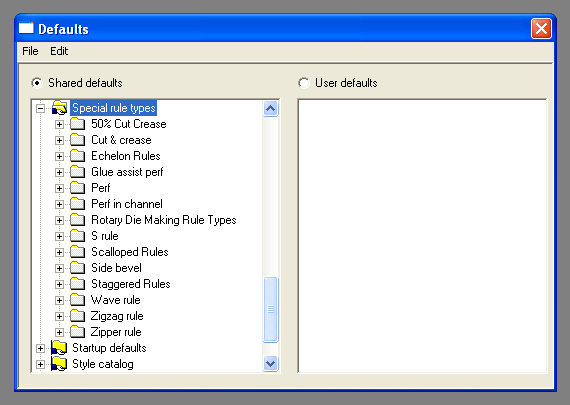The image size is (570, 405).
Task: Expand the Zigzag rule folder
Action: pos(59,316)
